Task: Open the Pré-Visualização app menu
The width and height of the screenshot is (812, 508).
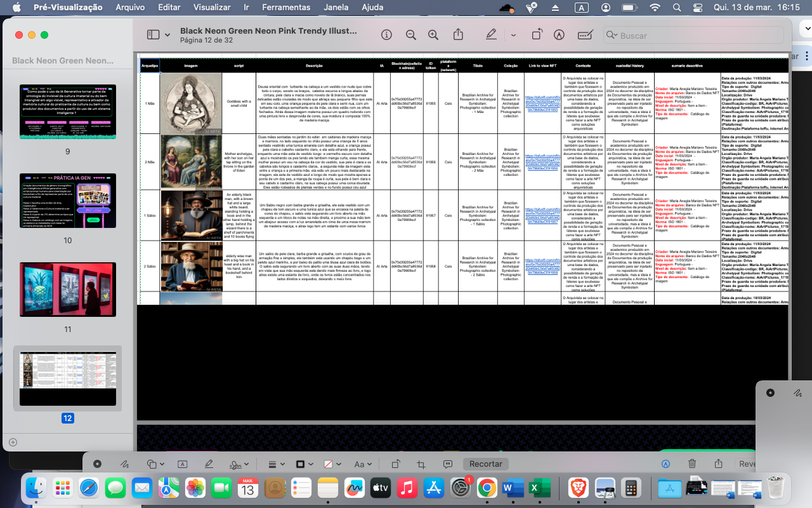Action: 68,8
